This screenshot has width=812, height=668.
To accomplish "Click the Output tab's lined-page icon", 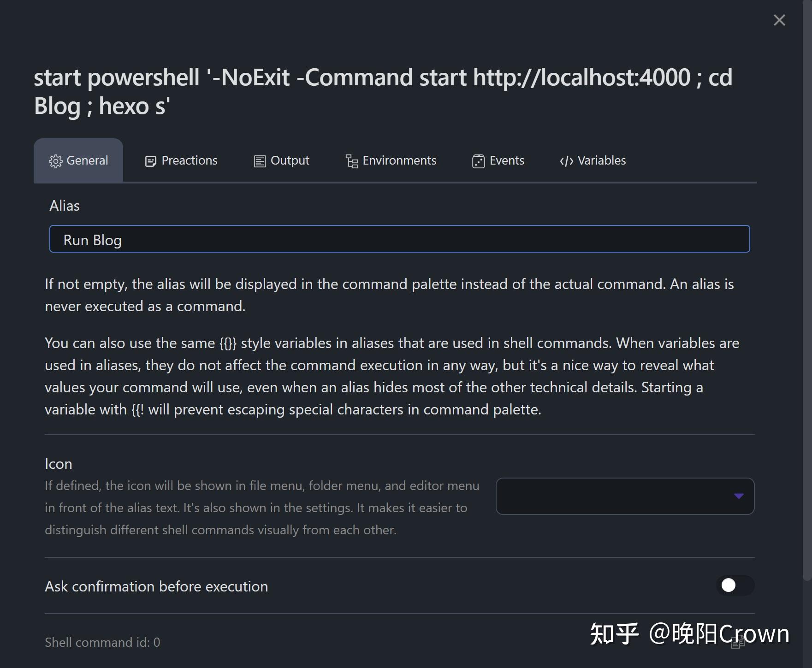I will [260, 161].
